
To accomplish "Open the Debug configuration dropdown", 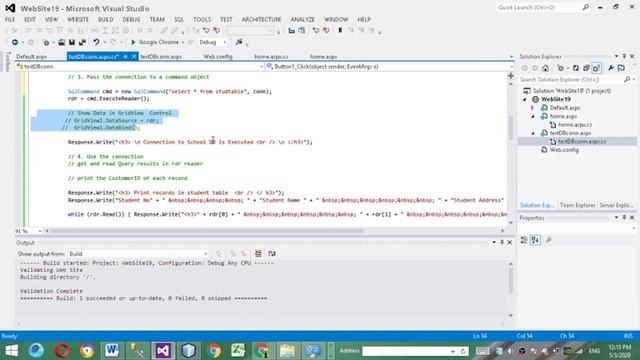I will (x=224, y=42).
